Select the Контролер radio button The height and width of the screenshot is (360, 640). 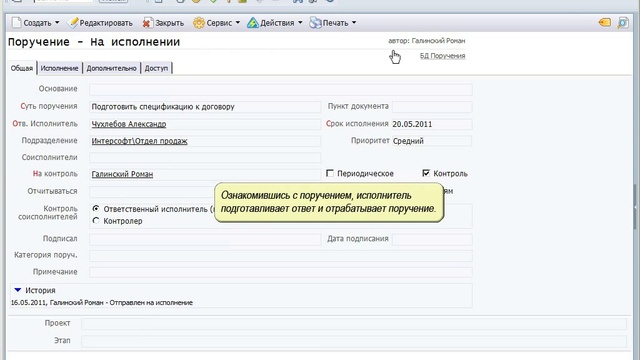[x=96, y=221]
